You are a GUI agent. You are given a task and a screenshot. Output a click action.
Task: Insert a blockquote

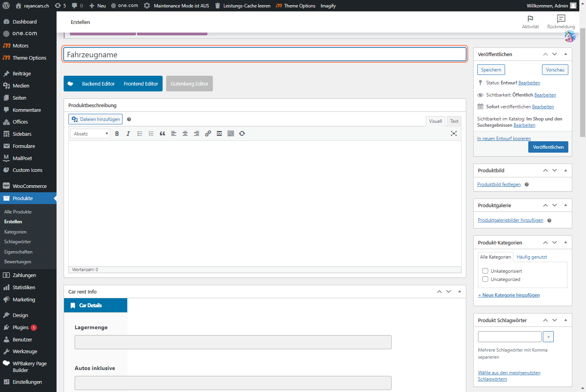(162, 134)
